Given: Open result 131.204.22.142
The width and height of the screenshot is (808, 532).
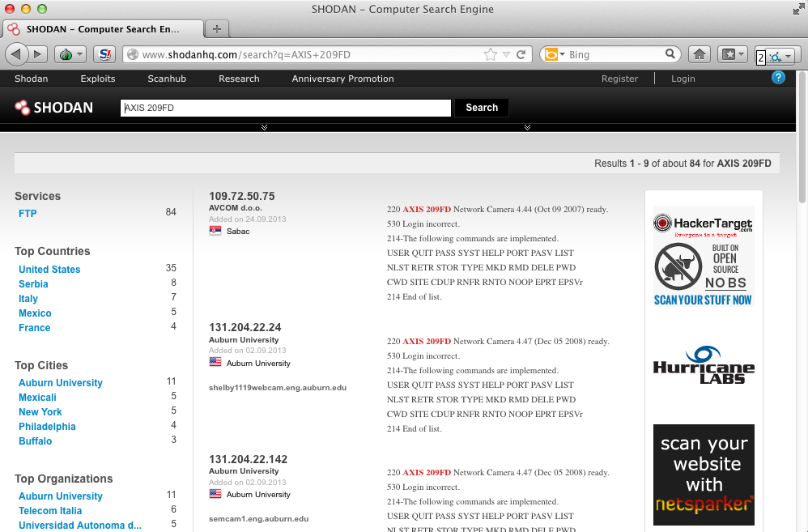Looking at the screenshot, I should click(x=248, y=459).
